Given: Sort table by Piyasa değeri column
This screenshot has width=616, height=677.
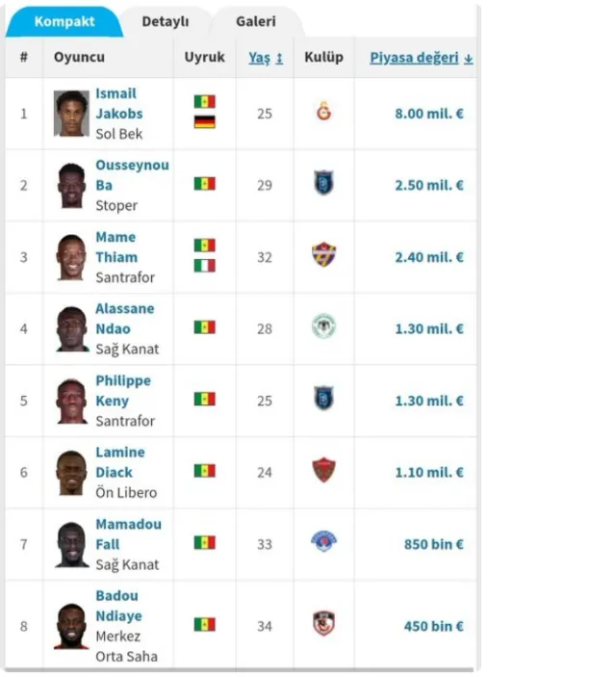Looking at the screenshot, I should point(422,58).
